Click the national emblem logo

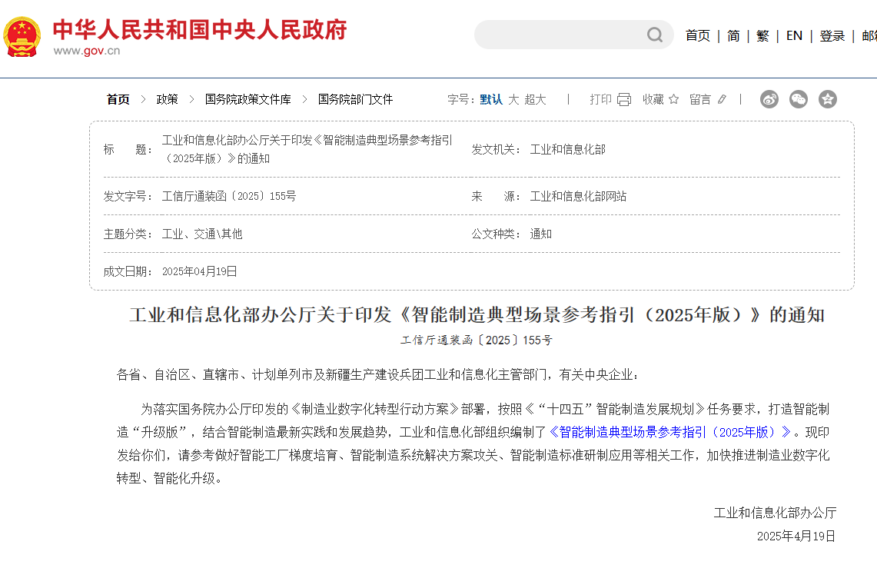point(22,36)
